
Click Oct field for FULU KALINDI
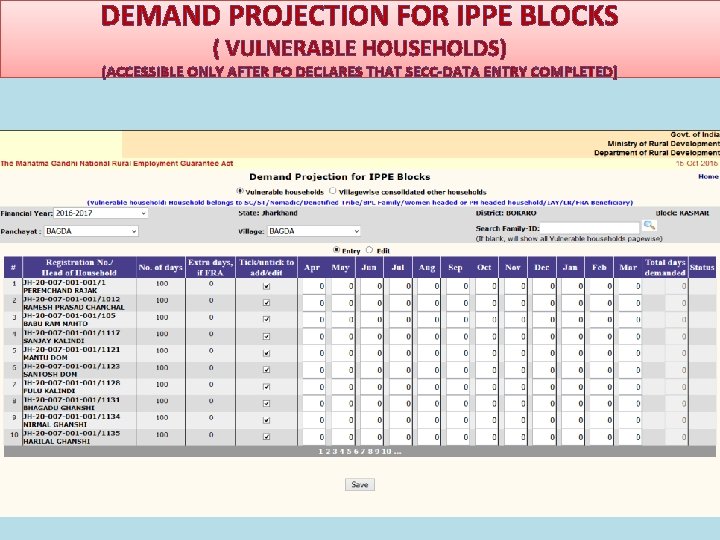click(486, 387)
